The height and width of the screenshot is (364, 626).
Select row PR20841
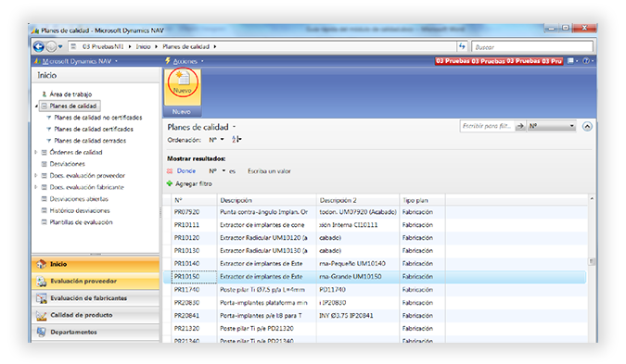[x=375, y=315]
